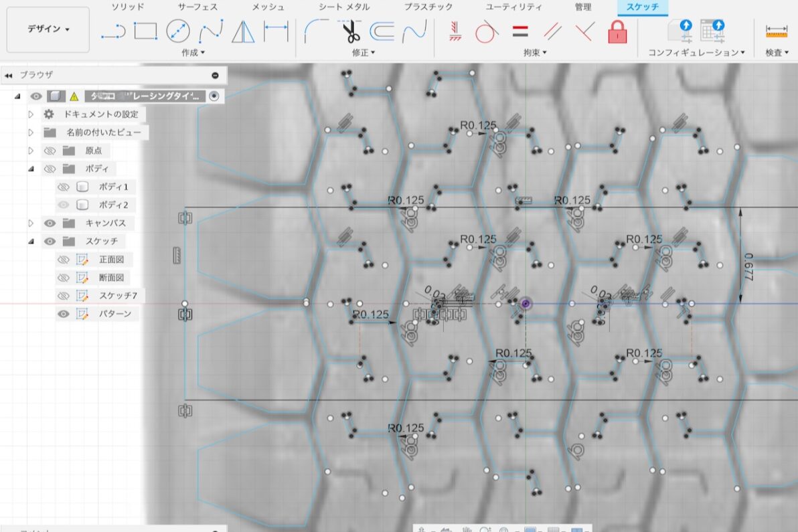Open the デザイン workspace dropdown

[x=48, y=29]
